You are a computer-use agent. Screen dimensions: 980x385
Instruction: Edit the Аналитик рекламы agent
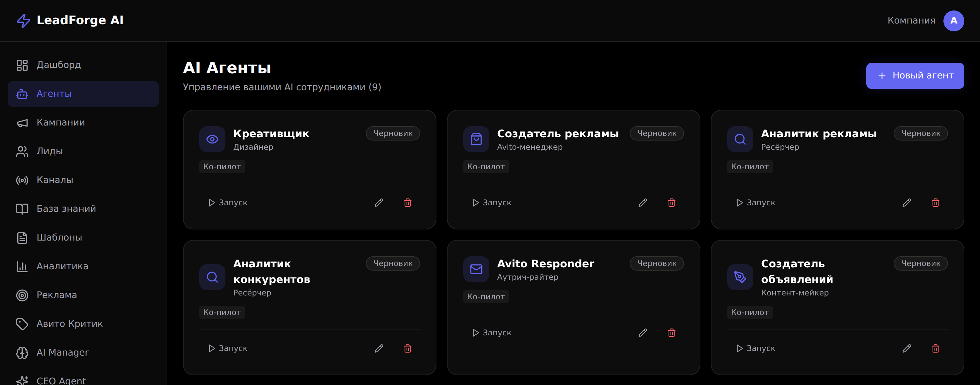click(907, 203)
